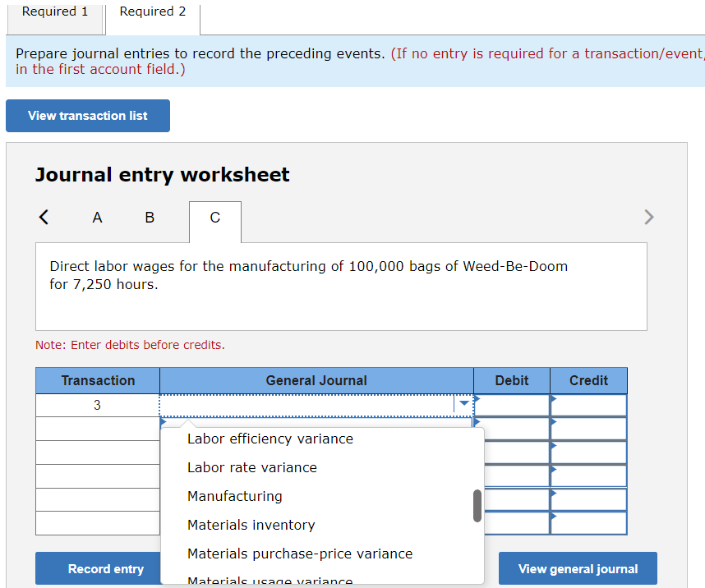Choose Labor rate variance from the list
The image size is (705, 588).
[x=252, y=467]
